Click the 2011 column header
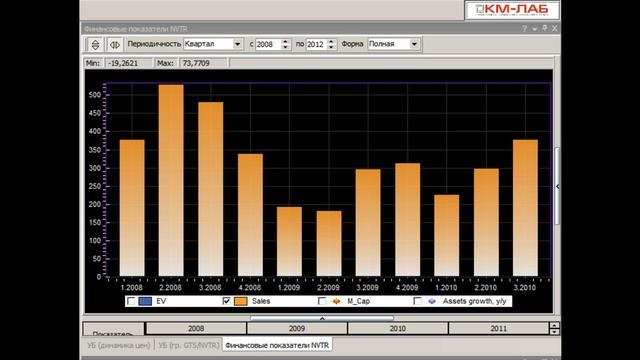 pyautogui.click(x=498, y=328)
